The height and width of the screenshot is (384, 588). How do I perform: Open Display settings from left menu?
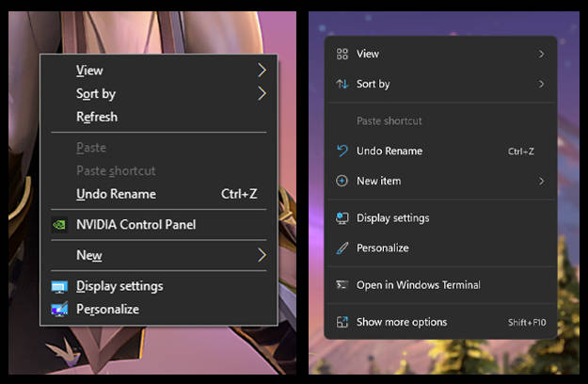(159, 286)
